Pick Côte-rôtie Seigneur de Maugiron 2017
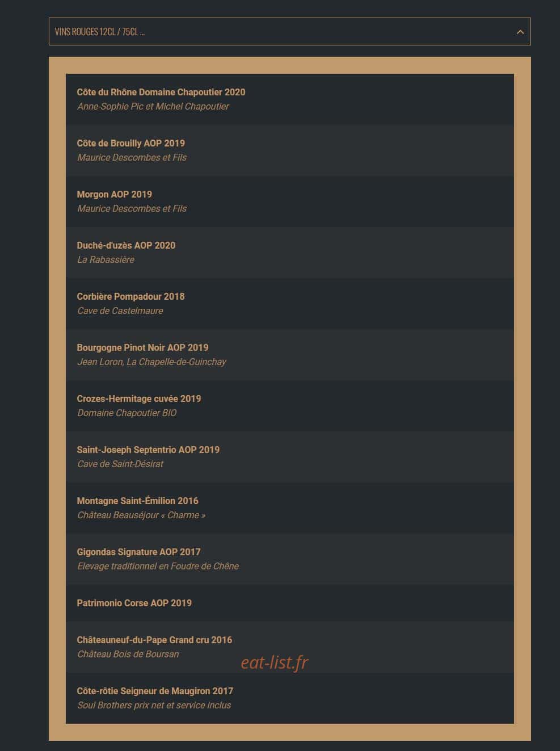 (x=289, y=698)
